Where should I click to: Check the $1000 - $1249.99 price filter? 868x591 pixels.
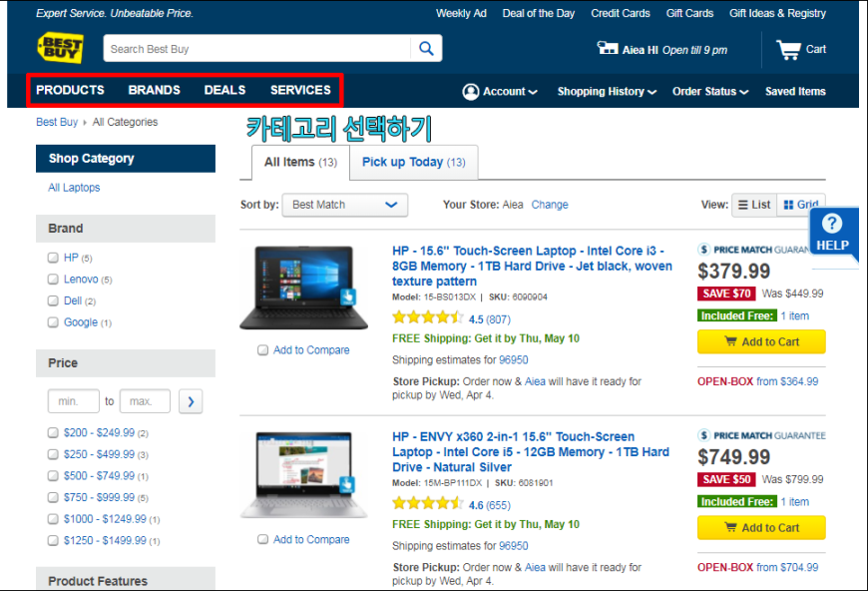(x=53, y=519)
